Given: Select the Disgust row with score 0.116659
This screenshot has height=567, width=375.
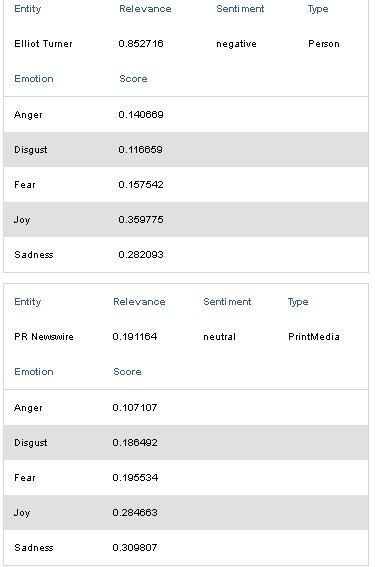Looking at the screenshot, I should [186, 149].
